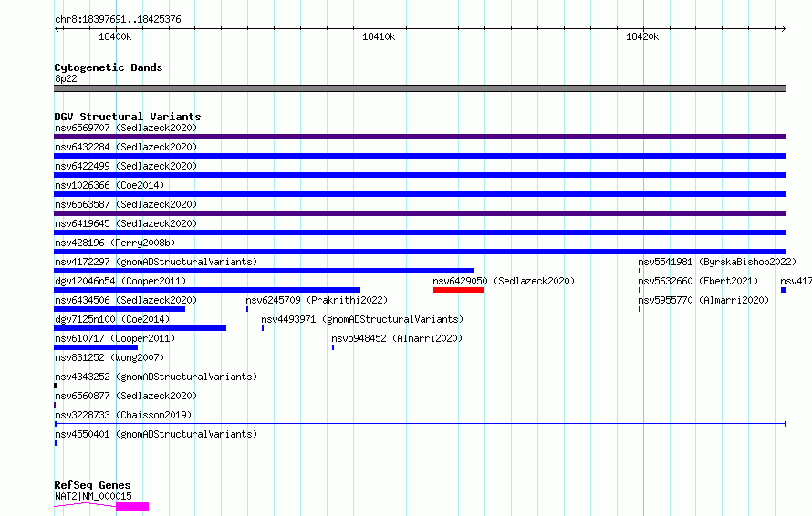The image size is (812, 516).
Task: Click nsv4343252 gnomAD variant label
Action: click(x=156, y=377)
